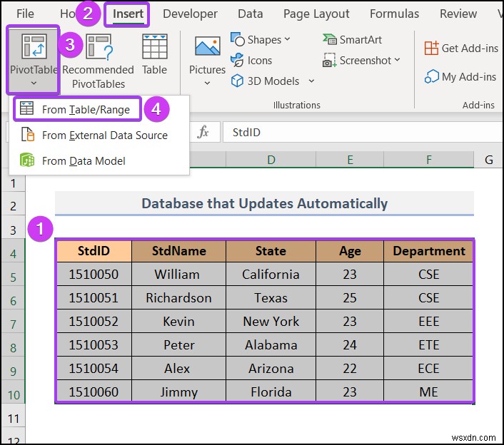Select column G header
Screen dimensions: 504x445
489,160
